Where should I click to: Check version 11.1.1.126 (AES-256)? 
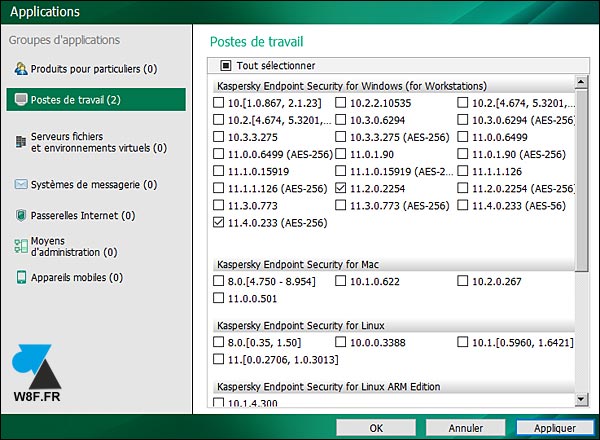click(x=218, y=188)
